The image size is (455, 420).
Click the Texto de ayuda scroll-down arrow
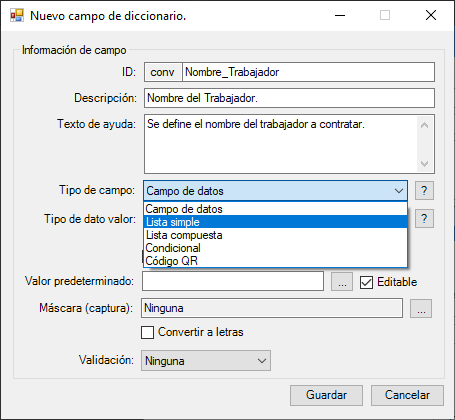point(424,164)
